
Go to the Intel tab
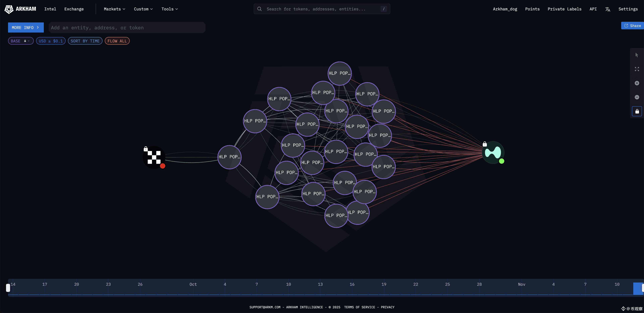50,9
